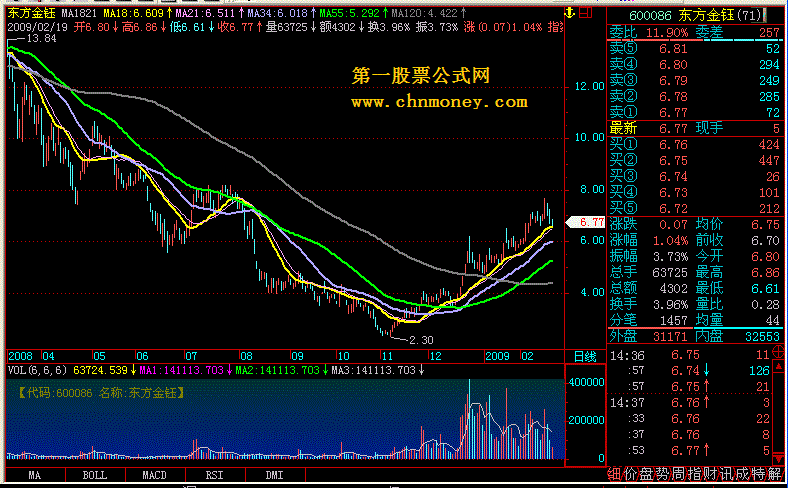Click the 卖④ ask row at 6.80
The width and height of the screenshot is (788, 488).
695,64
